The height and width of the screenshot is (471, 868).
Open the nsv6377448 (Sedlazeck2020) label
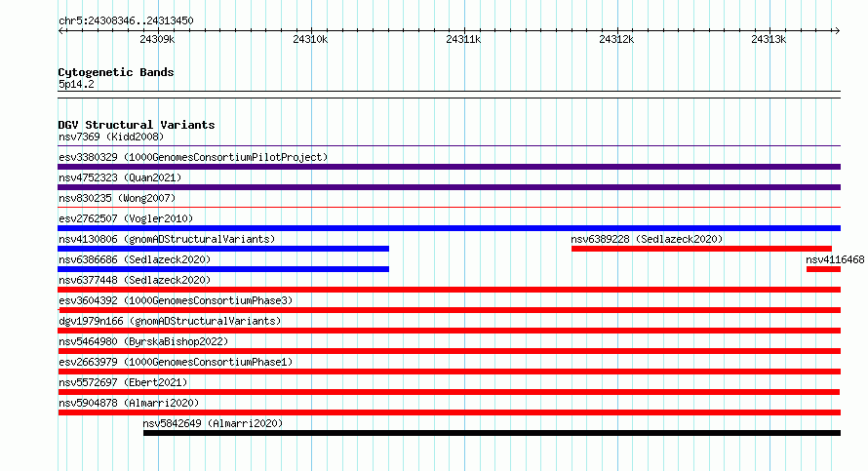click(x=135, y=281)
